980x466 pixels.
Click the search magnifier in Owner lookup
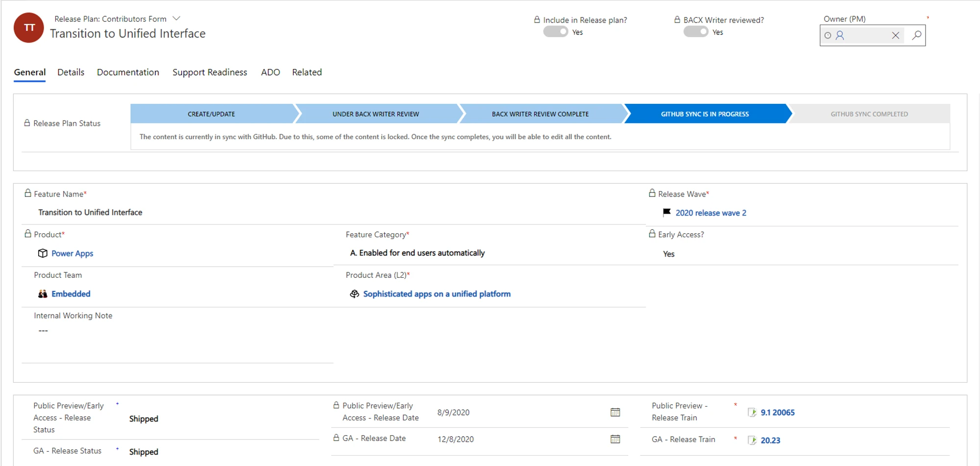[916, 35]
